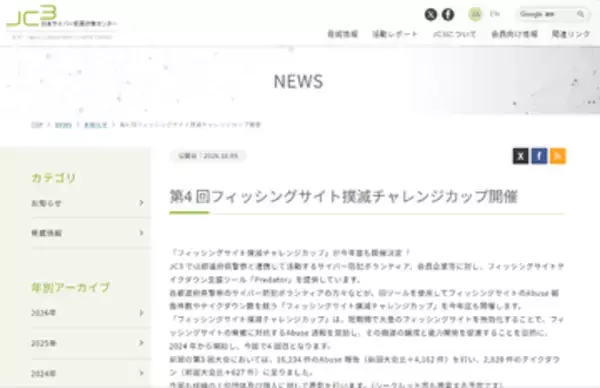This screenshot has width=600, height=388.
Task: Open the orange RSS feed button
Action: point(558,156)
